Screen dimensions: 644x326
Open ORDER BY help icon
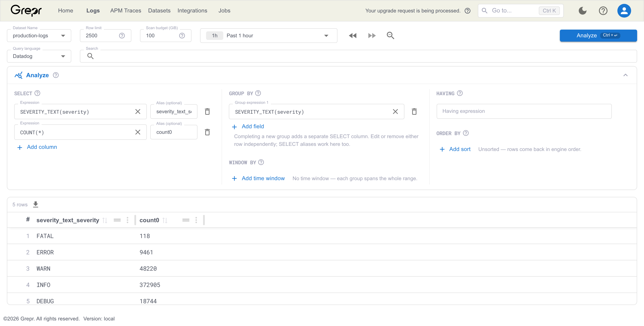(x=466, y=133)
